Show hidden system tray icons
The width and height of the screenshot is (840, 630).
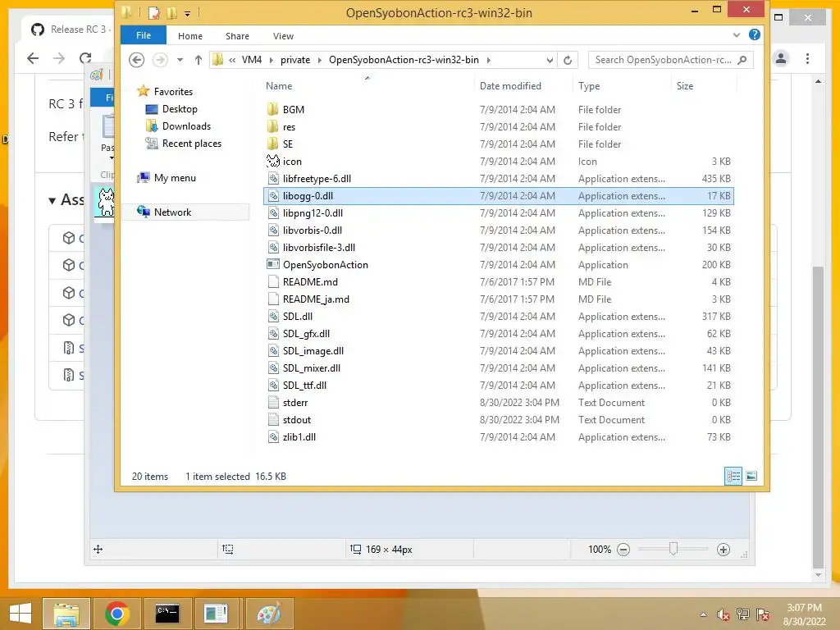tap(703, 614)
